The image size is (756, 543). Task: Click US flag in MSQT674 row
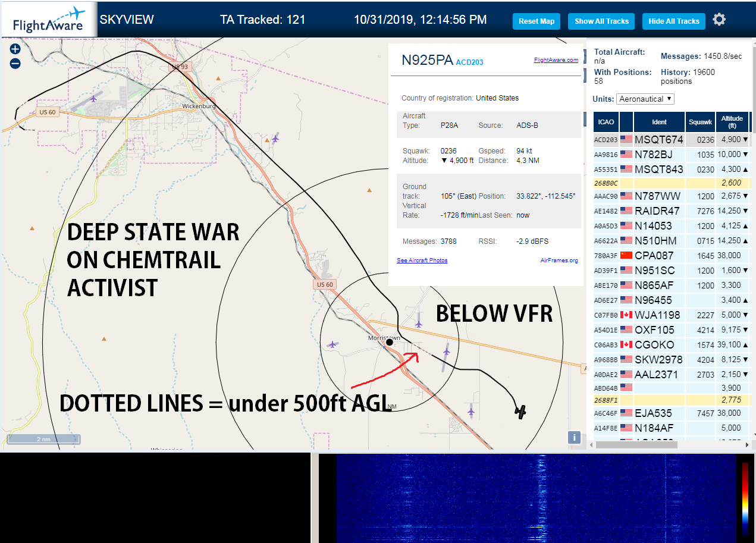[x=626, y=139]
